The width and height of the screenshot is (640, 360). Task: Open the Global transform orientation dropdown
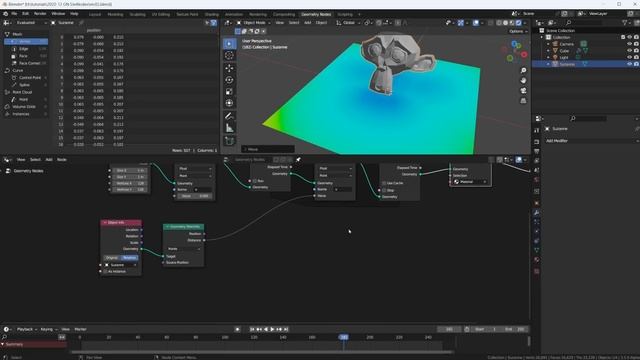click(x=348, y=23)
